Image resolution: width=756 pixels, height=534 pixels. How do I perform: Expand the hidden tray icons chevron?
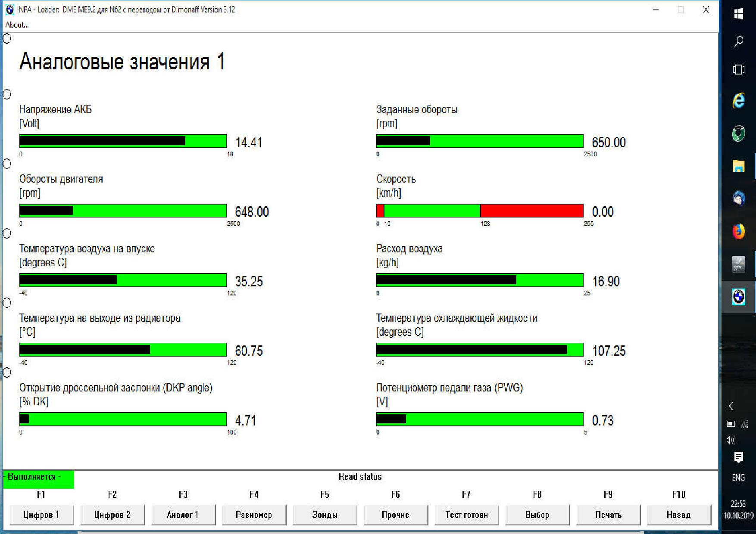coord(731,406)
